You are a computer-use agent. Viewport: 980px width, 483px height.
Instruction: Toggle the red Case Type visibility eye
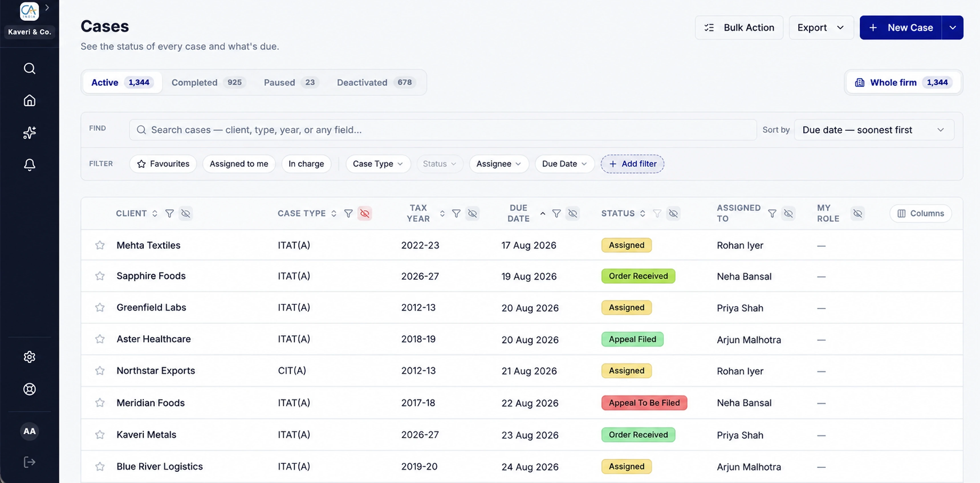(365, 214)
